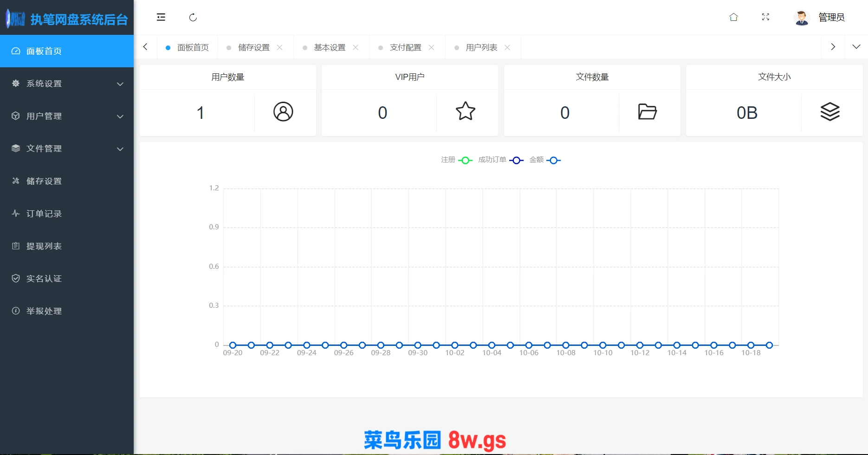
Task: Click the VIP user star icon
Action: pyautogui.click(x=465, y=111)
